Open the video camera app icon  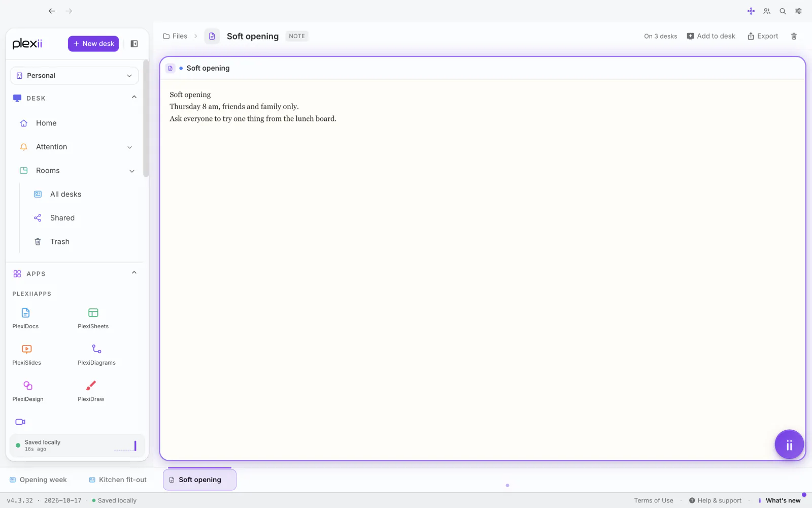(x=20, y=422)
